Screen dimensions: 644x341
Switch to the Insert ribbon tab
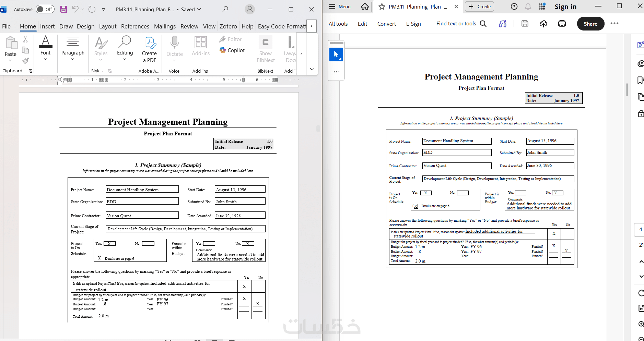pos(47,26)
